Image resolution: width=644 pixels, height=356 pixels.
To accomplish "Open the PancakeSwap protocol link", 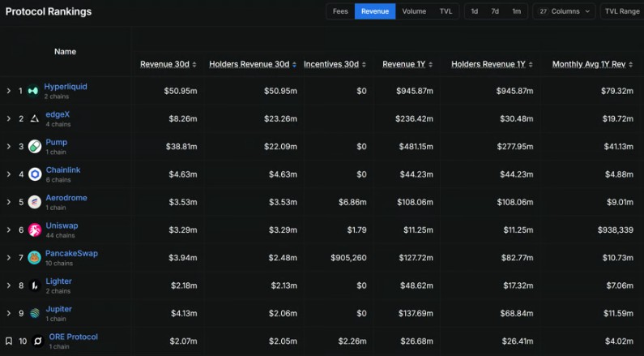I will 71,253.
